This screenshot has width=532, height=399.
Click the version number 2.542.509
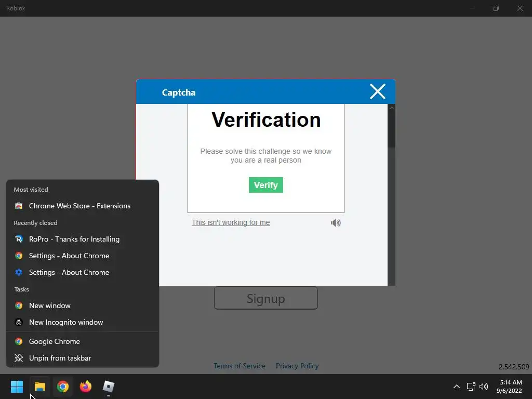click(514, 367)
